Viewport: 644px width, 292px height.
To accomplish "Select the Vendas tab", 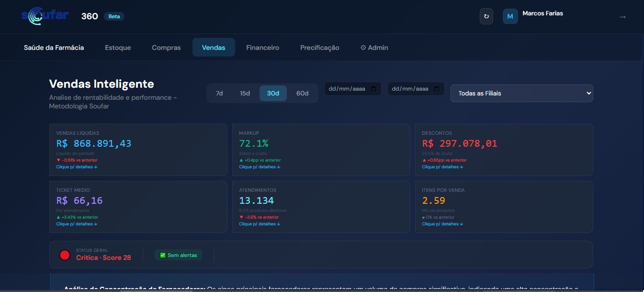I will coord(214,47).
